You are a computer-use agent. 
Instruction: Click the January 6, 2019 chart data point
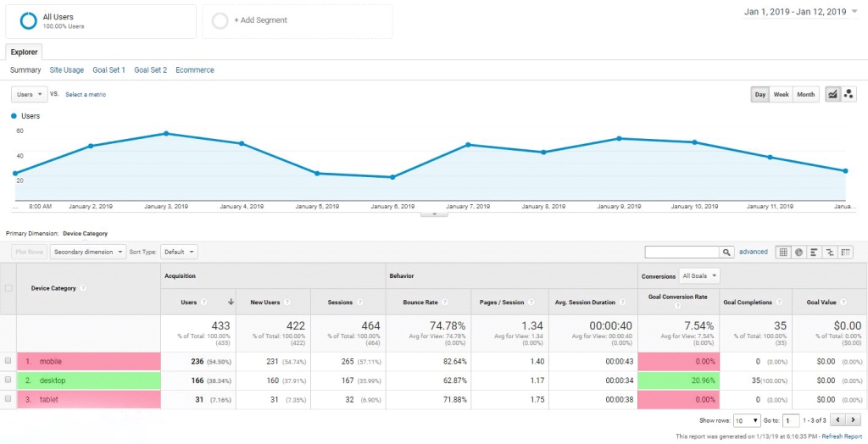392,177
